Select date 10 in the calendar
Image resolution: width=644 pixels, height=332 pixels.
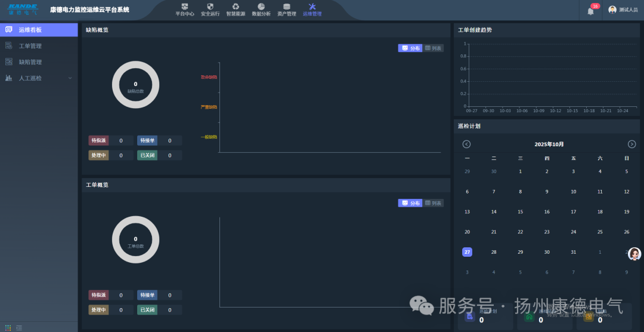(x=574, y=192)
